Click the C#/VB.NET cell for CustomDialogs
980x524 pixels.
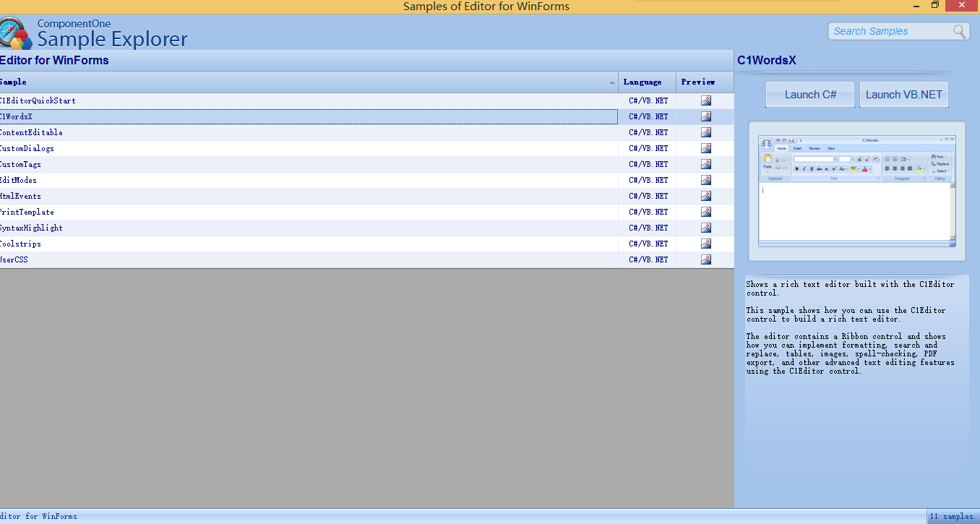648,148
